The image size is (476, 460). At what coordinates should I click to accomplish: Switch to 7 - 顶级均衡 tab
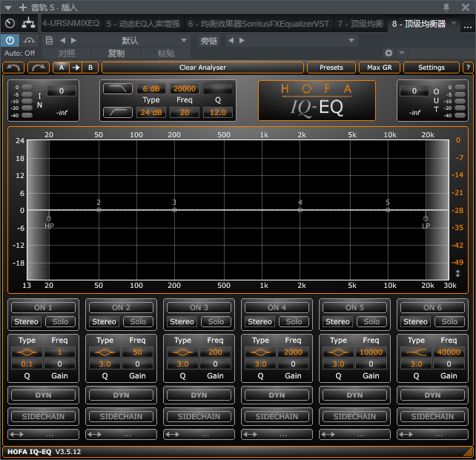pos(360,24)
